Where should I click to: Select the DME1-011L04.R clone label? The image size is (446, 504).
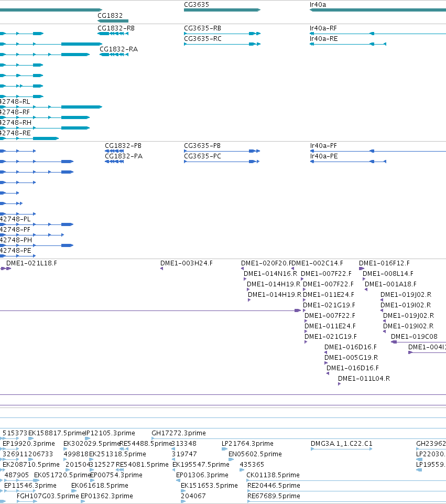tap(364, 379)
